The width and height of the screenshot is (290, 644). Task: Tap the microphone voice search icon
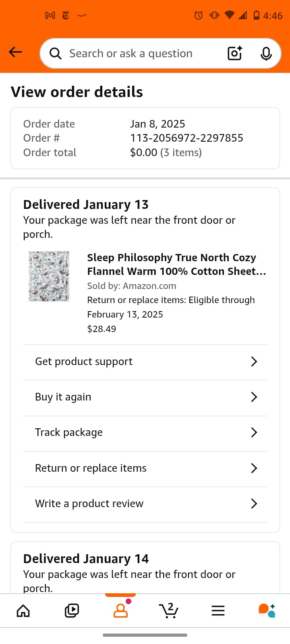tap(266, 54)
